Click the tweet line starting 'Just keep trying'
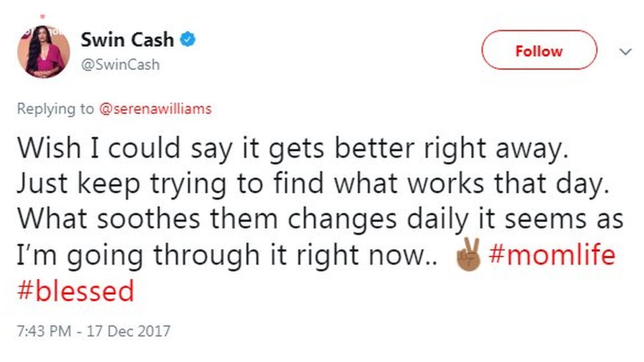This screenshot has height=362, width=644. pos(311,185)
